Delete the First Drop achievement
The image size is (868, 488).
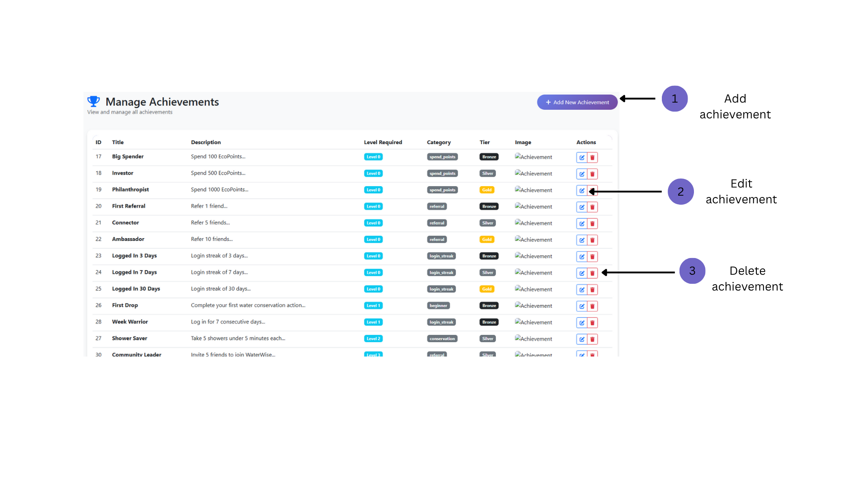coord(592,306)
